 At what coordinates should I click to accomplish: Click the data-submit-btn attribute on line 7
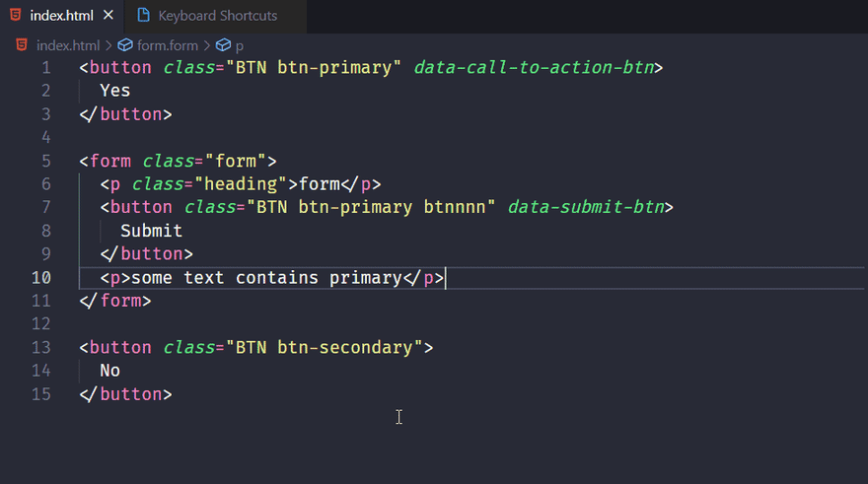(x=586, y=207)
